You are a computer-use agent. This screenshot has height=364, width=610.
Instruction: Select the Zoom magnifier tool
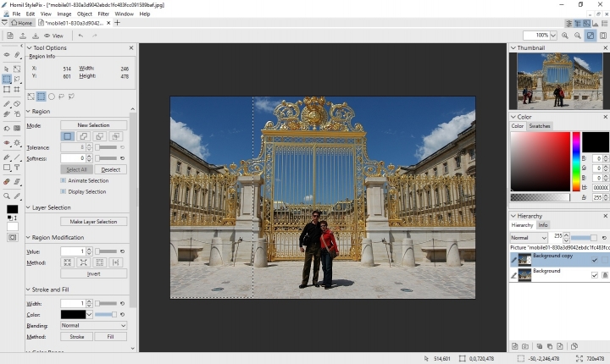tap(7, 196)
